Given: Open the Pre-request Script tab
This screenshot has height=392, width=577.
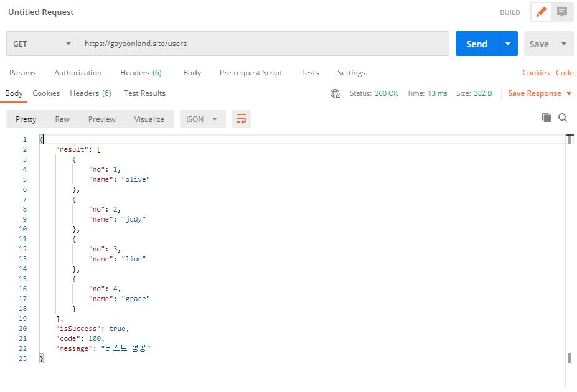Looking at the screenshot, I should click(251, 73).
